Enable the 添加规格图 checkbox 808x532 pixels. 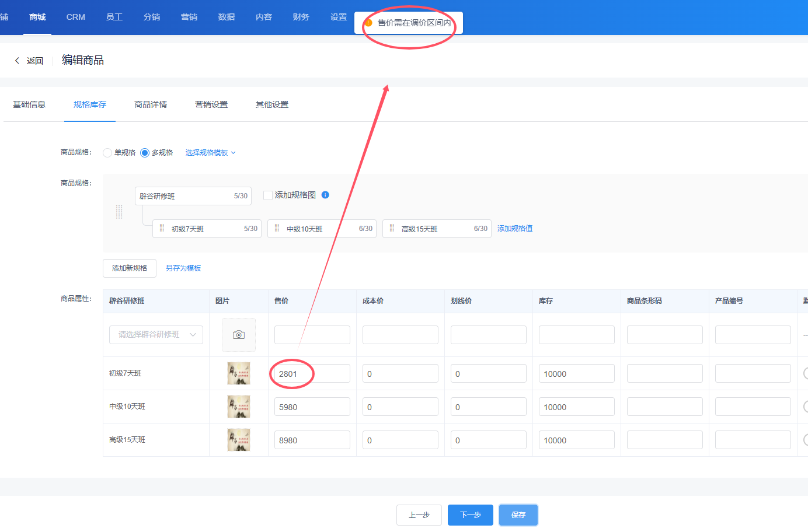tap(268, 195)
